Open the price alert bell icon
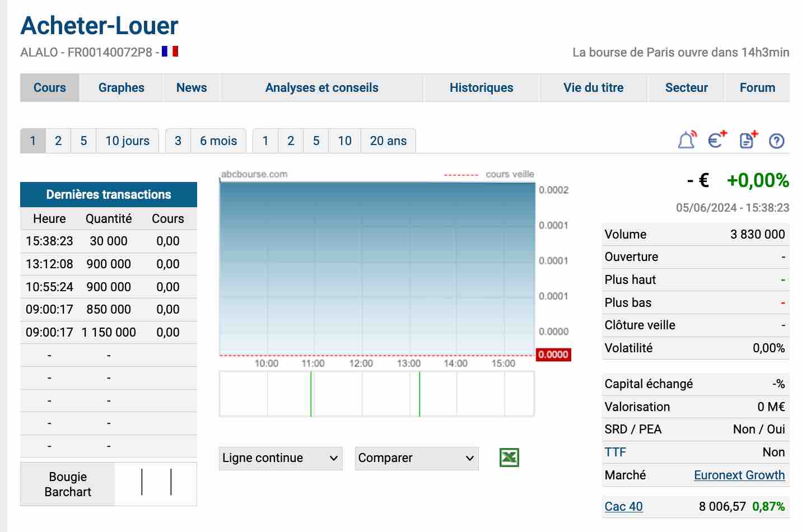This screenshot has height=532, width=802. point(687,140)
